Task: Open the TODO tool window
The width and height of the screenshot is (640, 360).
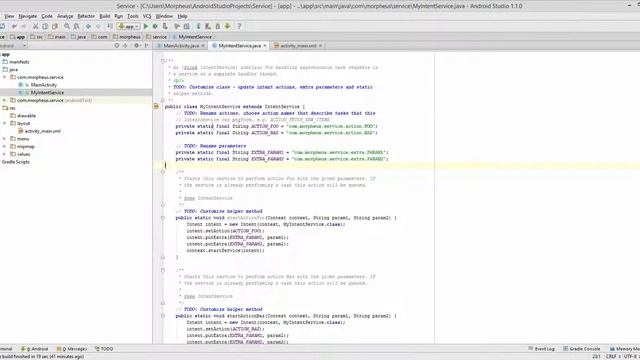Action: point(104,349)
